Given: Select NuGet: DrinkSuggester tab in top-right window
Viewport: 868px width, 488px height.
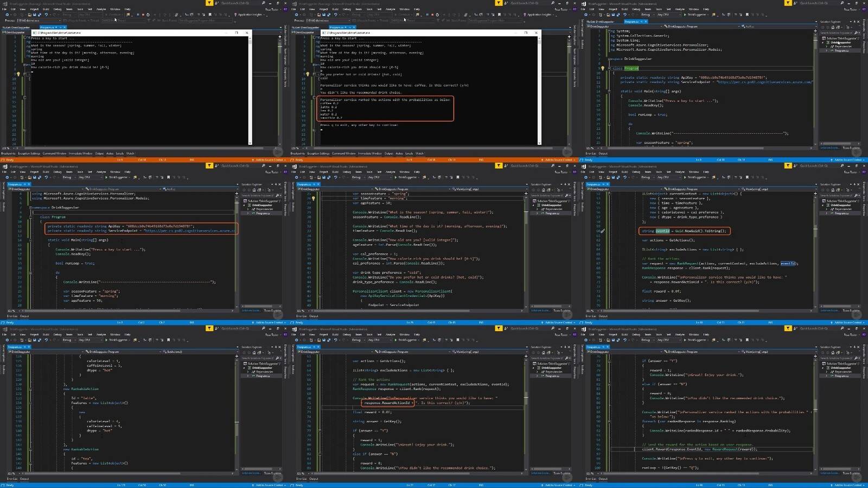Looking at the screenshot, I should pyautogui.click(x=600, y=22).
